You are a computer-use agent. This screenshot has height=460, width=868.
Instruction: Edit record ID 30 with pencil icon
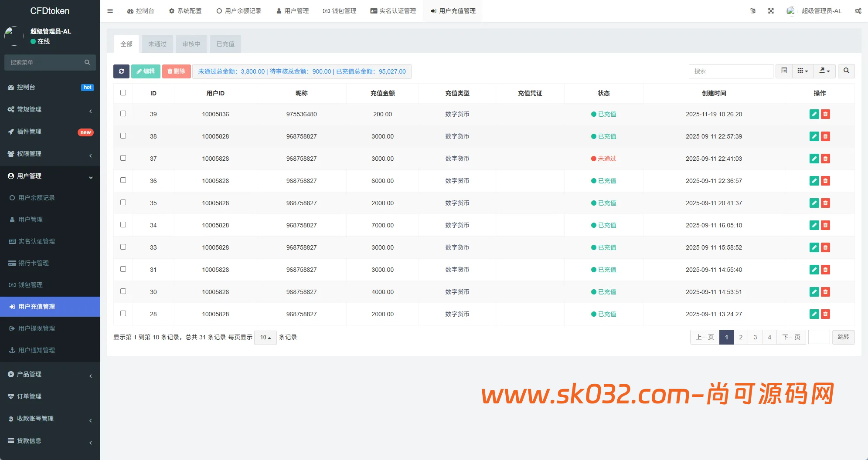(x=814, y=292)
